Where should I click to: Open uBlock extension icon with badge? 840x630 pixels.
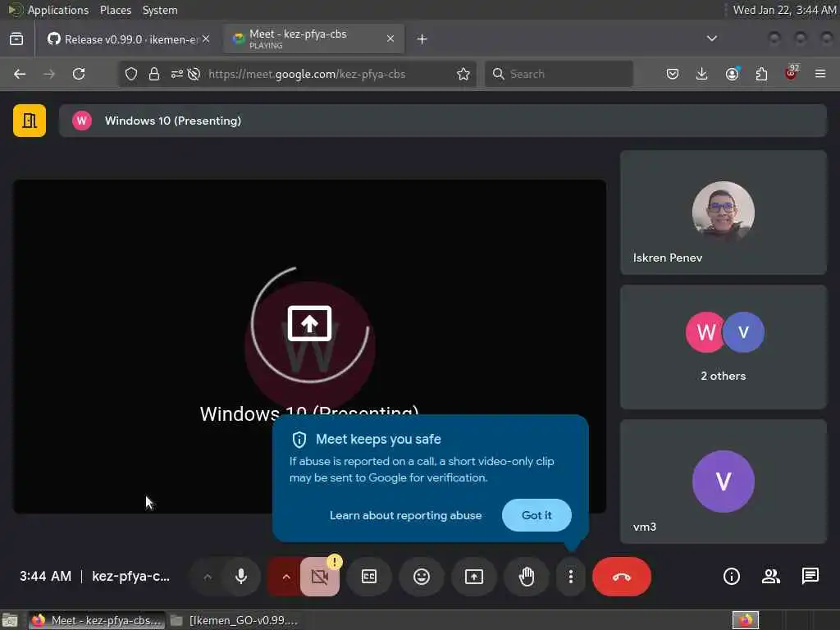click(791, 73)
